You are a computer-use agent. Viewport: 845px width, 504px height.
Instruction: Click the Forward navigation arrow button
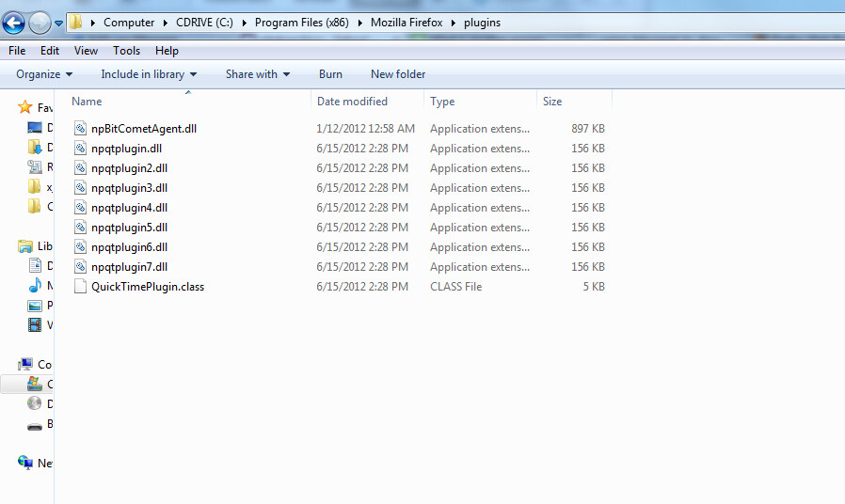(40, 23)
